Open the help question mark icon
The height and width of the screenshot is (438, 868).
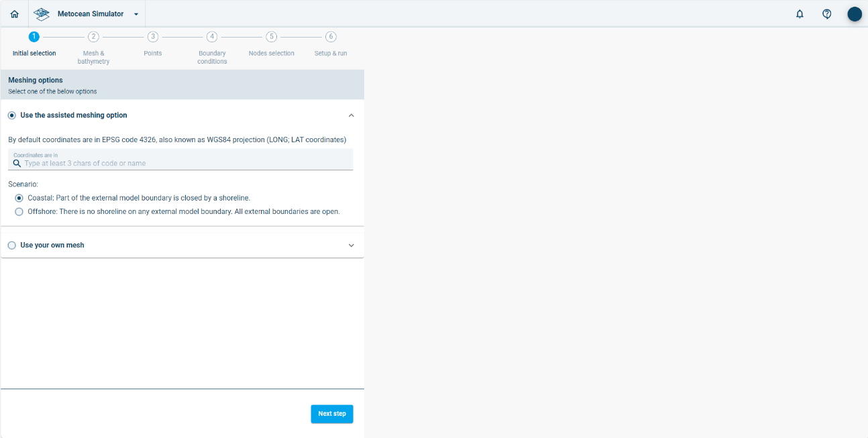tap(827, 14)
